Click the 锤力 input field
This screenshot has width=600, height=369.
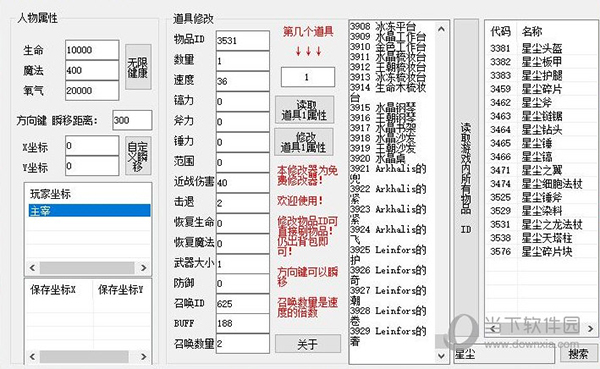coord(243,142)
